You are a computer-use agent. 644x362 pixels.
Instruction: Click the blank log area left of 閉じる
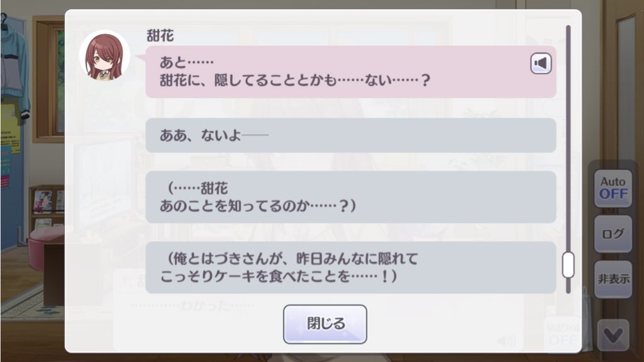pyautogui.click(x=189, y=324)
